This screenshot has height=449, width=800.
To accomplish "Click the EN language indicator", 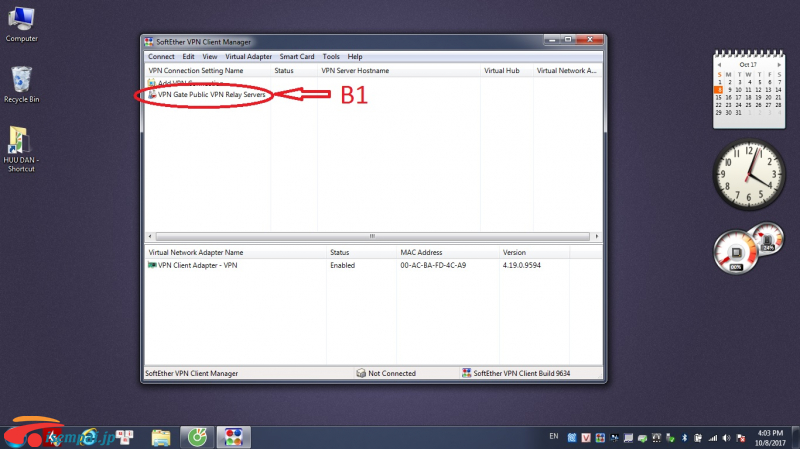I will pos(554,436).
